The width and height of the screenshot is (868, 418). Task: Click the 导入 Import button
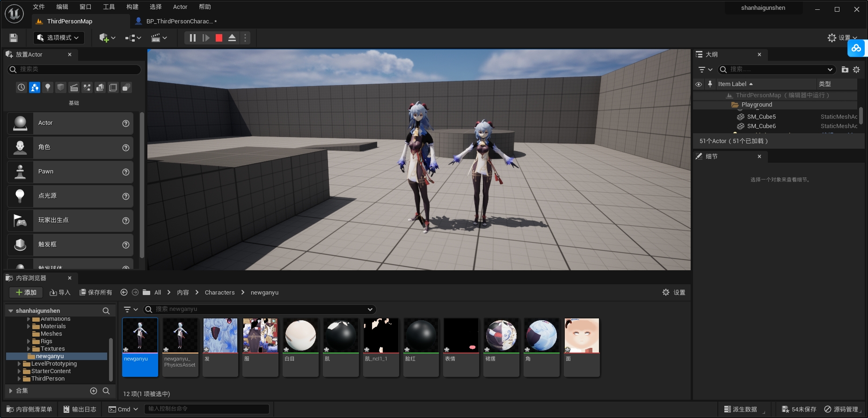(x=60, y=293)
